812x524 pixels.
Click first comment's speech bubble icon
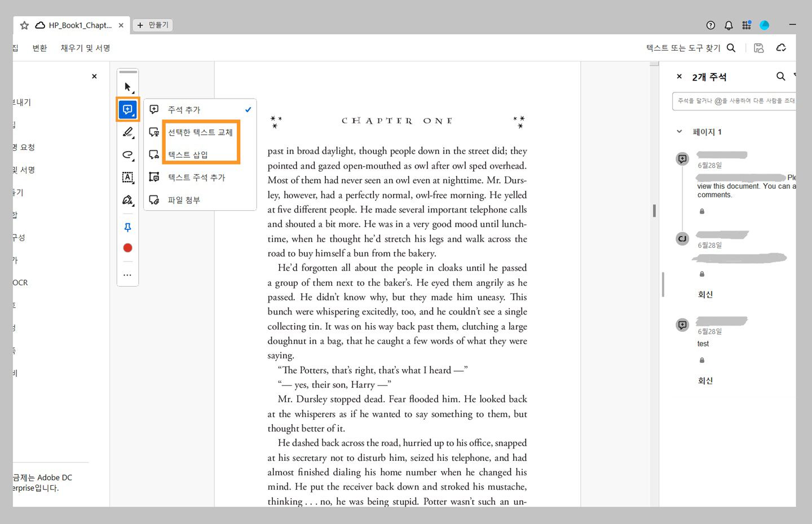point(682,159)
